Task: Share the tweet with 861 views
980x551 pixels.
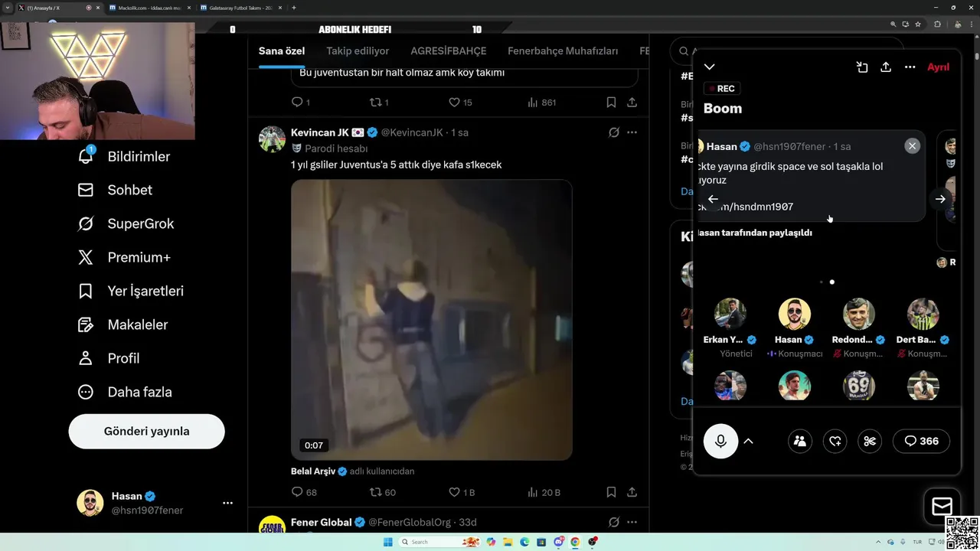Action: (x=632, y=102)
